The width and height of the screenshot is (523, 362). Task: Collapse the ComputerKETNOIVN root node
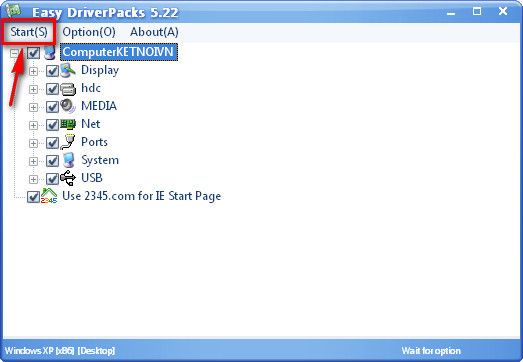point(14,53)
